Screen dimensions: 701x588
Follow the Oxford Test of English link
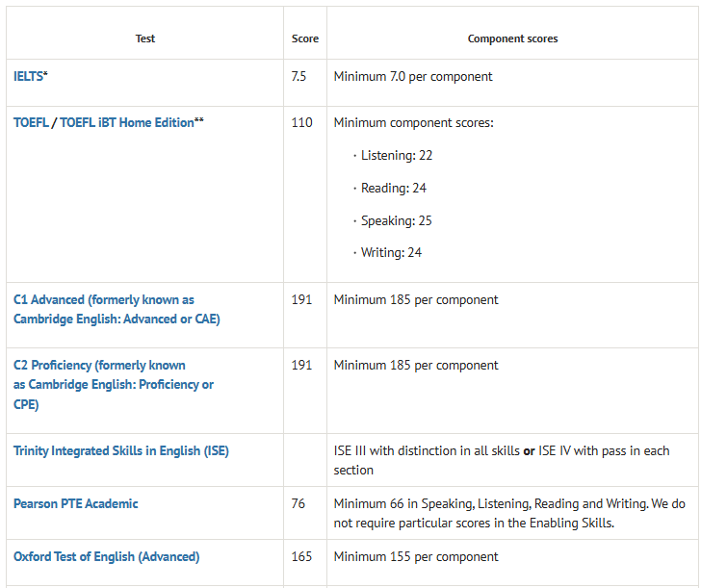point(107,556)
